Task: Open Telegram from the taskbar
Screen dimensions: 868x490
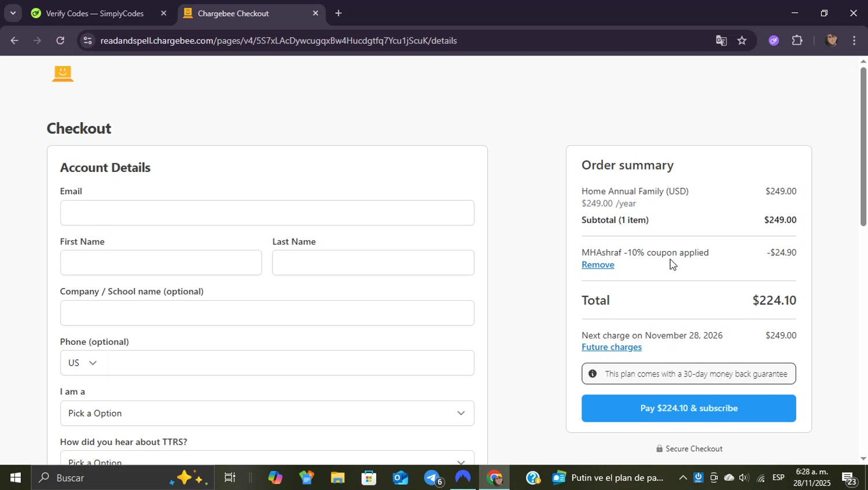Action: tap(432, 478)
